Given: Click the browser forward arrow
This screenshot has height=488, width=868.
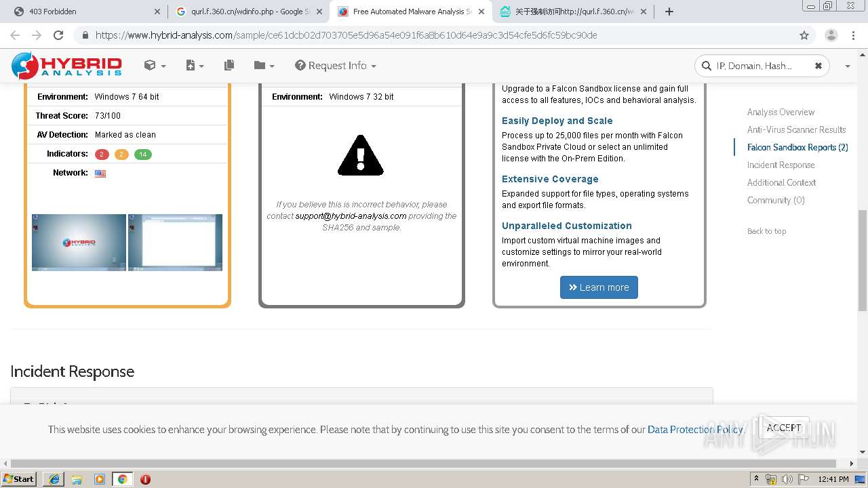Looking at the screenshot, I should (x=37, y=35).
